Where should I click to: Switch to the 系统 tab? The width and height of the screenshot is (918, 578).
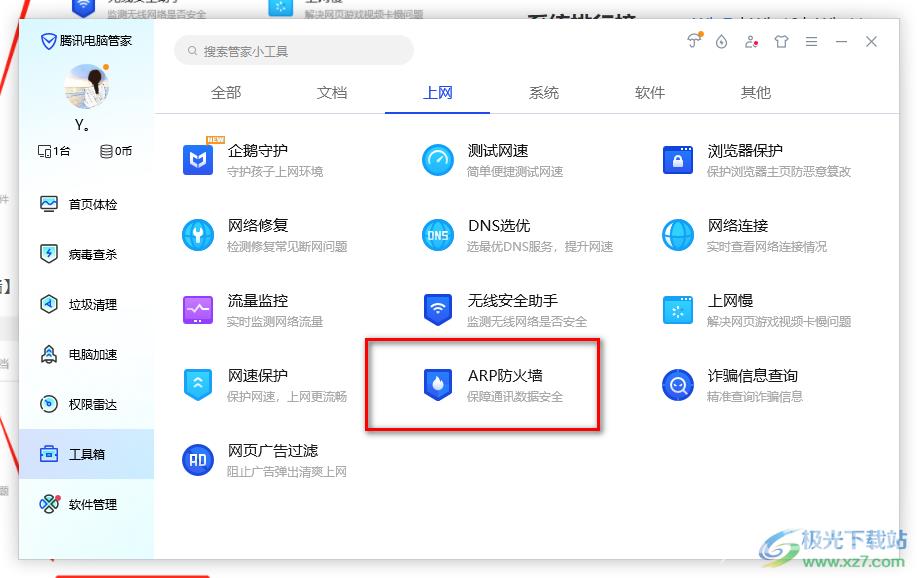pos(544,93)
